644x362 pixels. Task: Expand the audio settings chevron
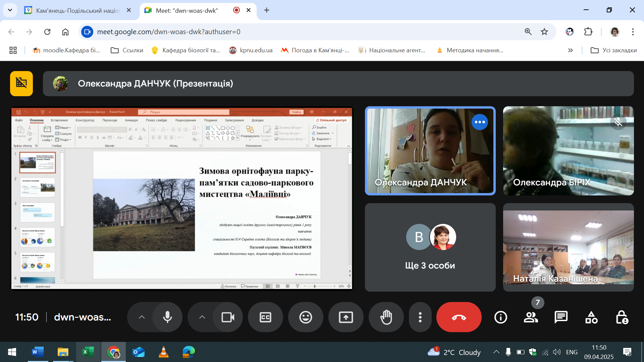coord(142,317)
